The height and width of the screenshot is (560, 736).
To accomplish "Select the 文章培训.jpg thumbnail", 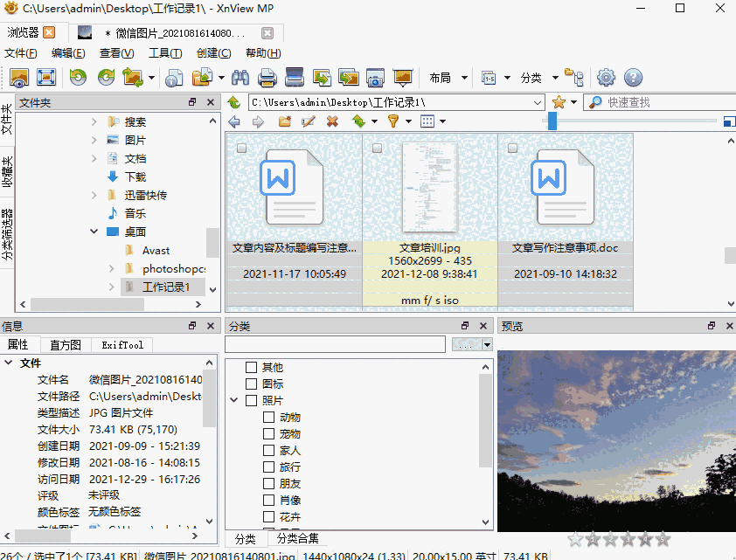I will point(431,186).
